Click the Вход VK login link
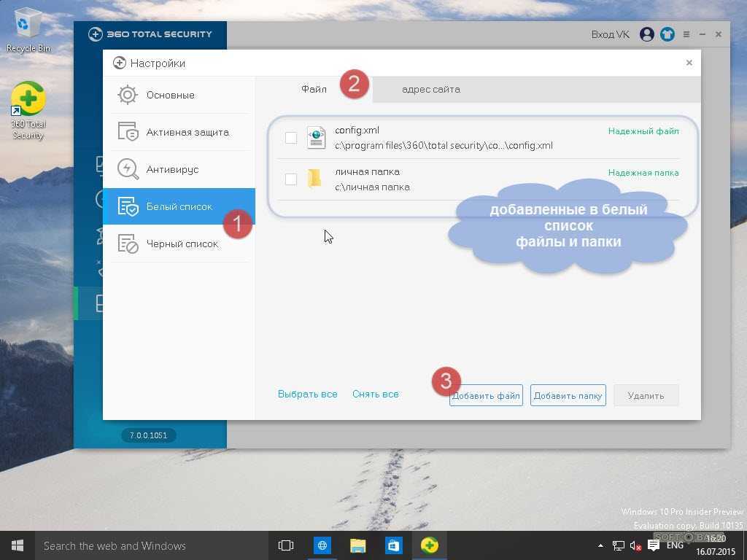This screenshot has height=560, width=747. pyautogui.click(x=610, y=34)
